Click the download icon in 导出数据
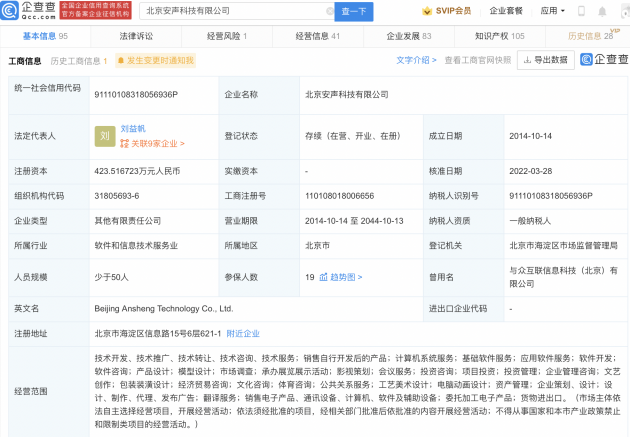 [x=528, y=60]
